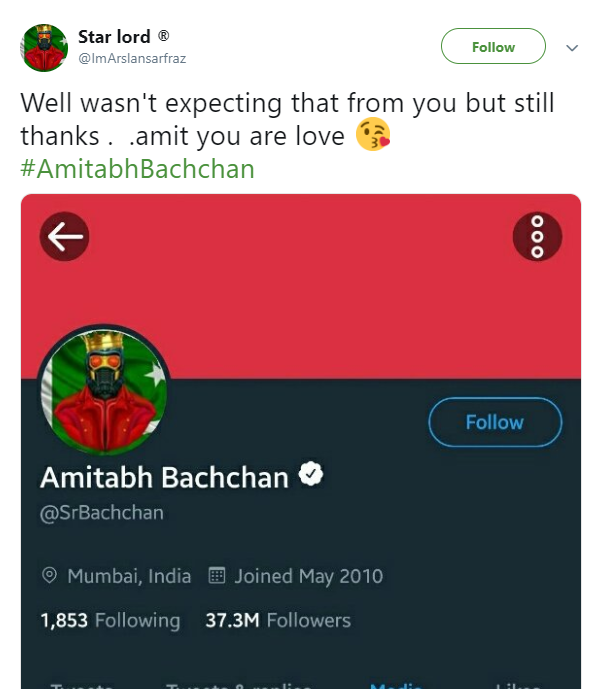Image resolution: width=608 pixels, height=689 pixels.
Task: Open the 37.3M Followers list
Action: (278, 620)
